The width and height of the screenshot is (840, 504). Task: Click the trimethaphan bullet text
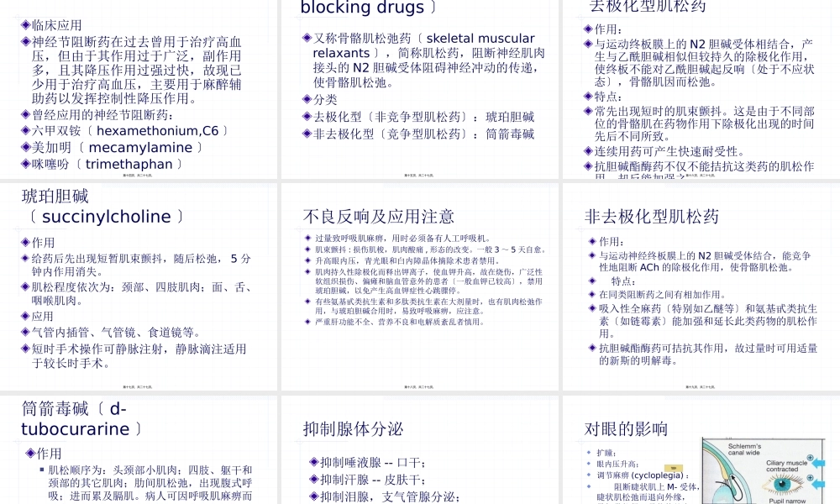pos(134,164)
